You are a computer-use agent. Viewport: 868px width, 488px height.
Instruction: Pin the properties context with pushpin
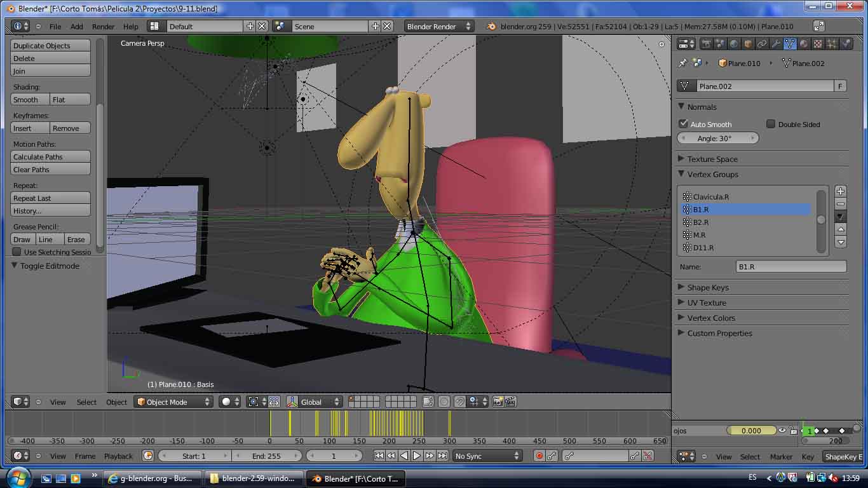(x=683, y=63)
